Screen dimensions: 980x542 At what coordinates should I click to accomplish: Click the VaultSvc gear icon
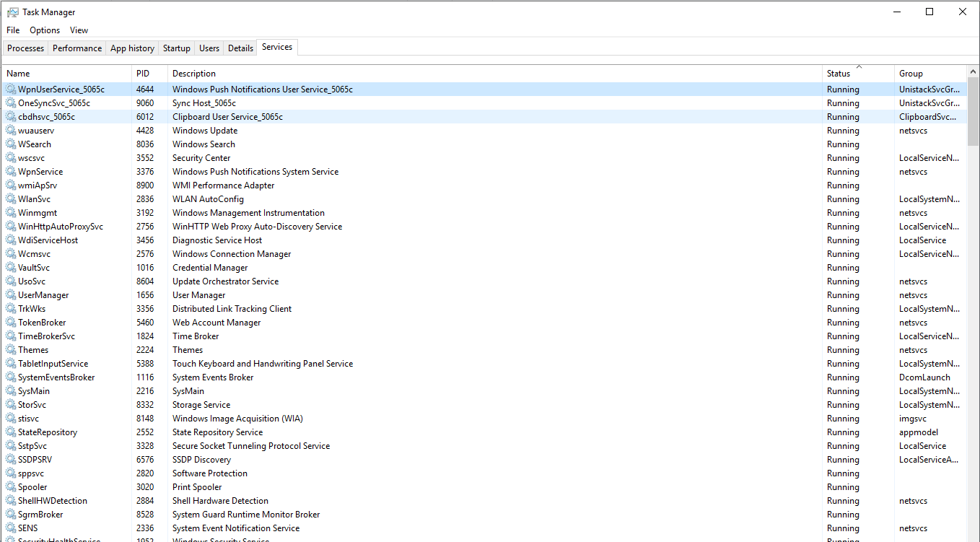[x=11, y=268]
